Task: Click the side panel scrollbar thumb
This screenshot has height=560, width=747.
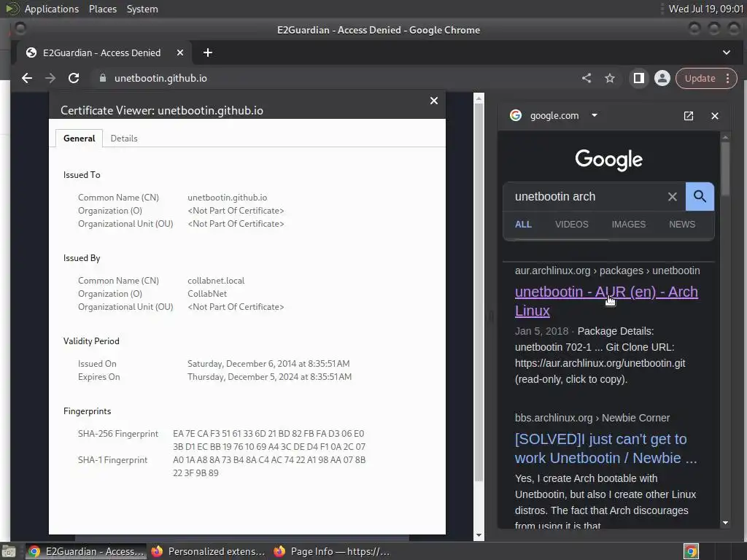Action: coord(726,168)
